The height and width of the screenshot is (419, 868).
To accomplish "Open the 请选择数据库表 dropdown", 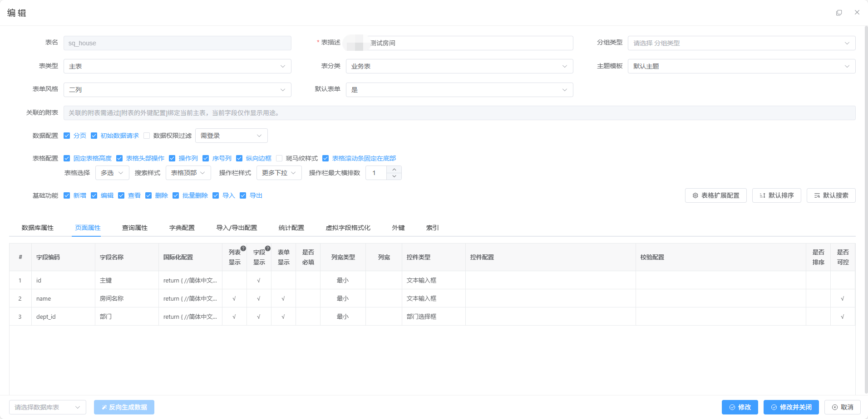I will pyautogui.click(x=48, y=407).
